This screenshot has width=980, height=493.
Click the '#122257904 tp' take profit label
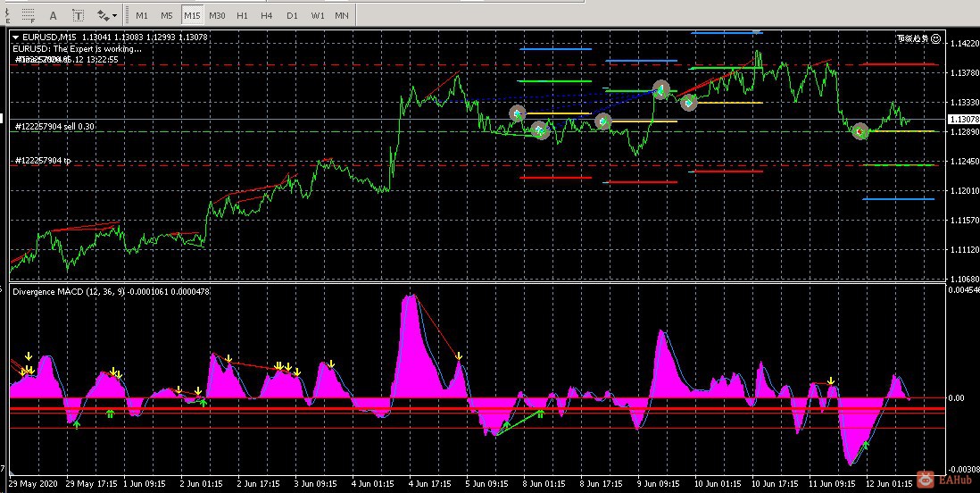pyautogui.click(x=43, y=161)
